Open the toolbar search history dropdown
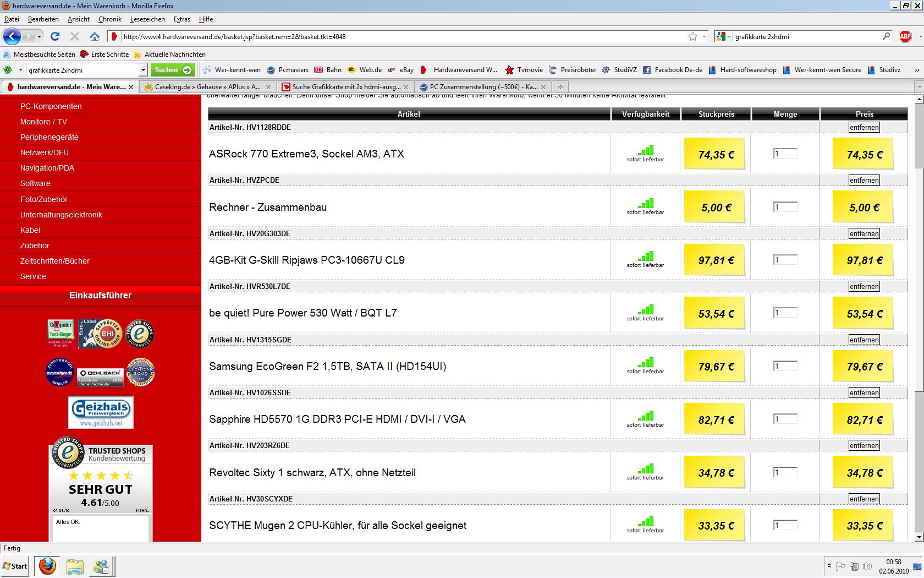This screenshot has height=578, width=924. (143, 70)
